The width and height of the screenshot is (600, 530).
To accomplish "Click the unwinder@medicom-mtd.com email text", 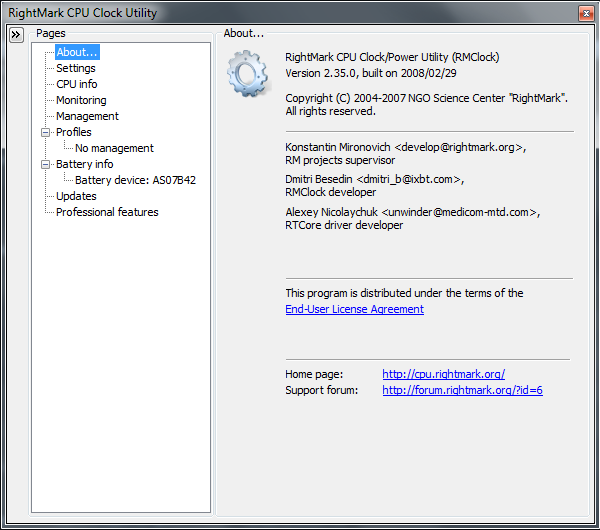I will pyautogui.click(x=461, y=212).
